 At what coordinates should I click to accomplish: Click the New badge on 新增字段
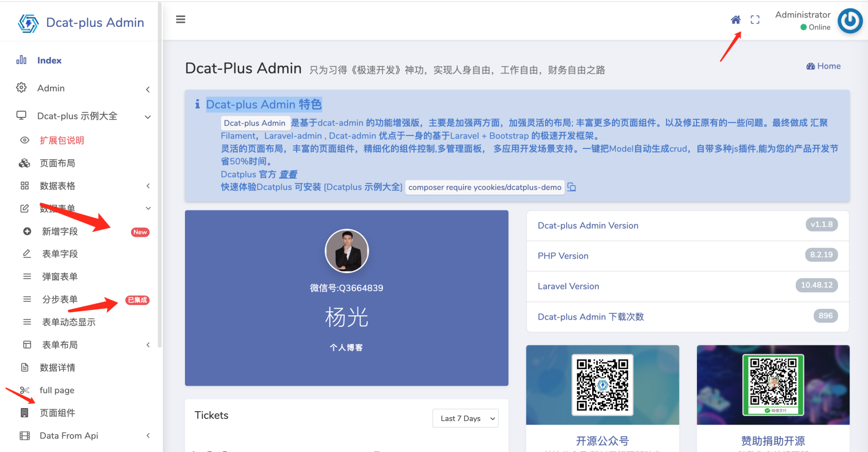click(140, 232)
